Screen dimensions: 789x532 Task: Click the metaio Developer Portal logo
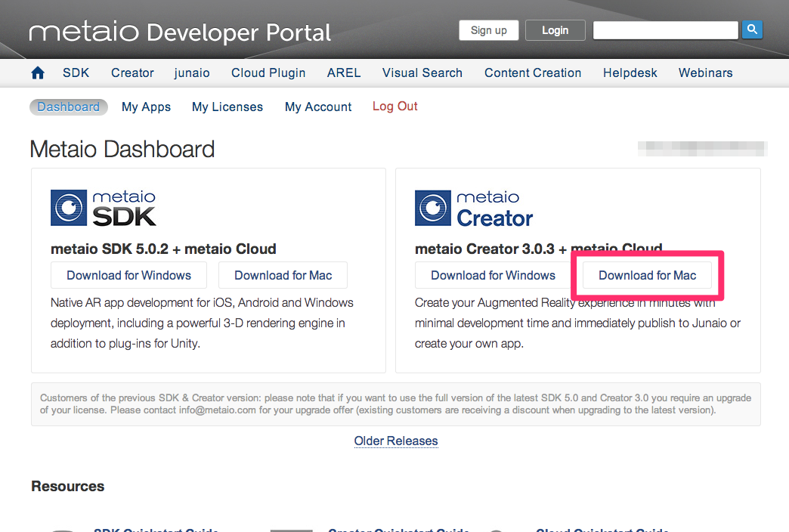tap(179, 32)
